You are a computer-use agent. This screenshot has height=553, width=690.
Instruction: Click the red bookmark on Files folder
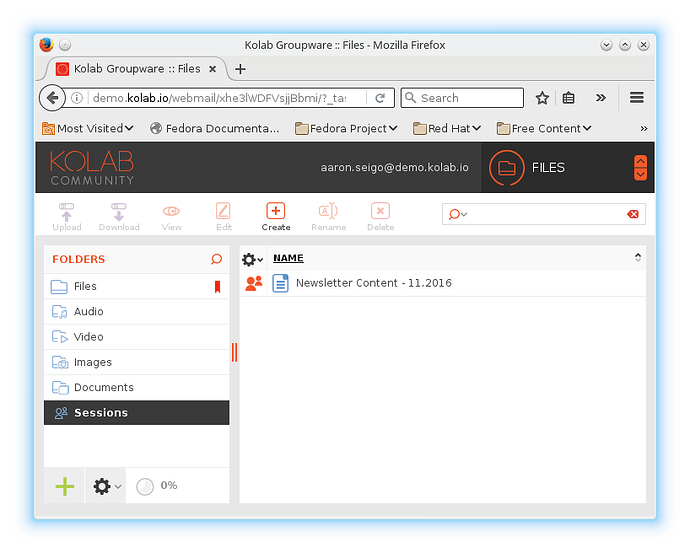point(217,287)
